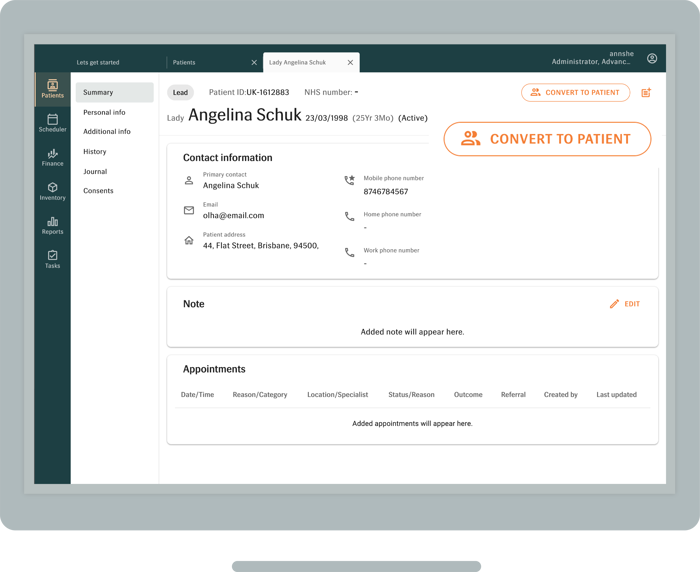Click the user account avatar icon
The image size is (700, 572).
point(652,58)
